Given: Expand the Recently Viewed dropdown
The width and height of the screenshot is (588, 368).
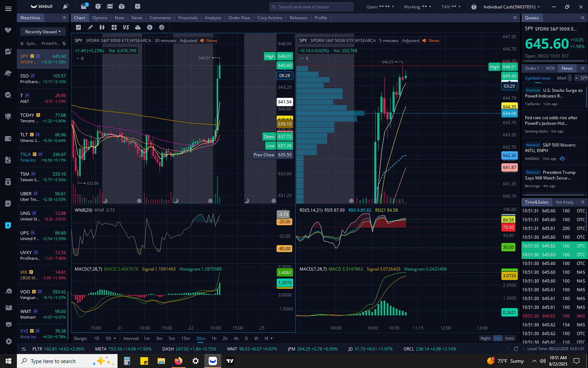Looking at the screenshot, I should click(43, 32).
